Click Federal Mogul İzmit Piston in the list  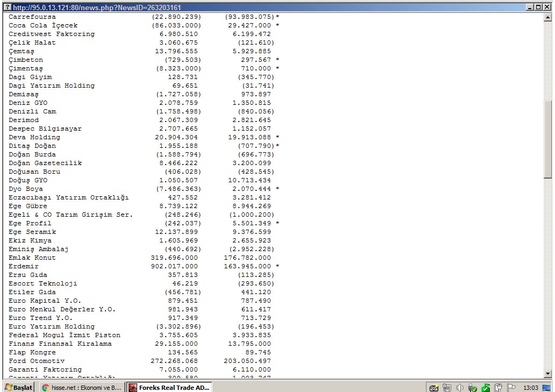click(x=65, y=335)
